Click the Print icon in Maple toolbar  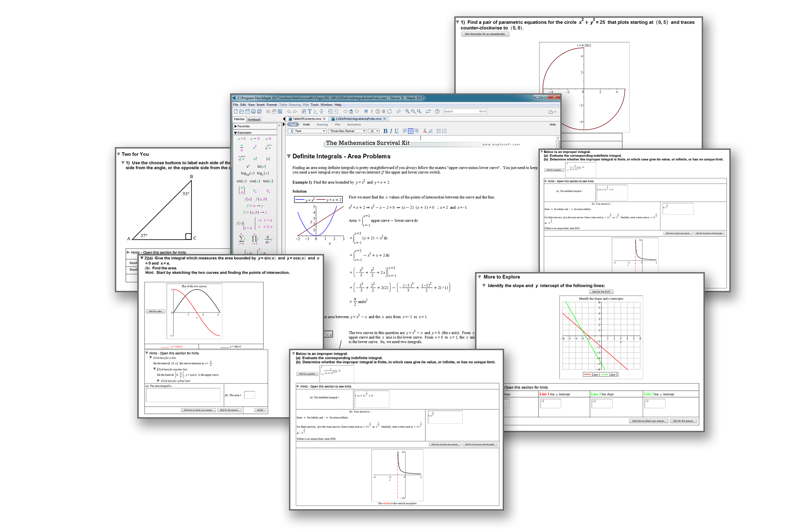point(253,111)
